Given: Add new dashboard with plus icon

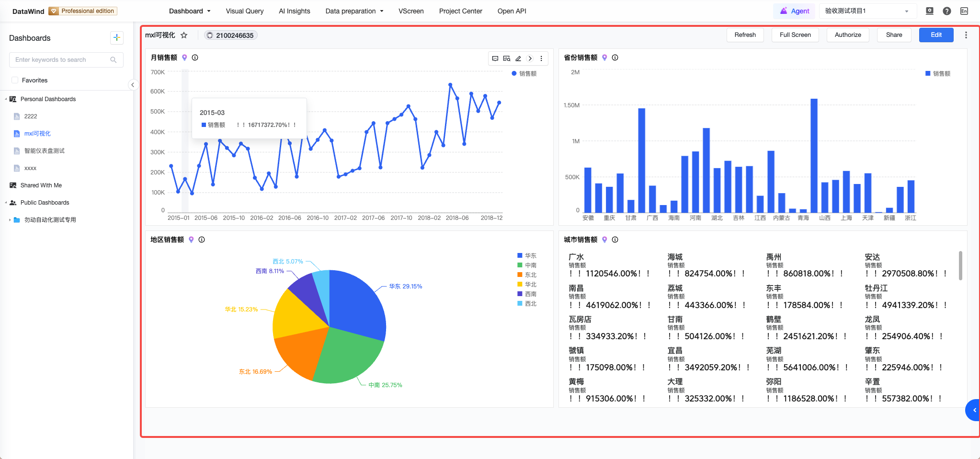Looking at the screenshot, I should click(x=116, y=37).
